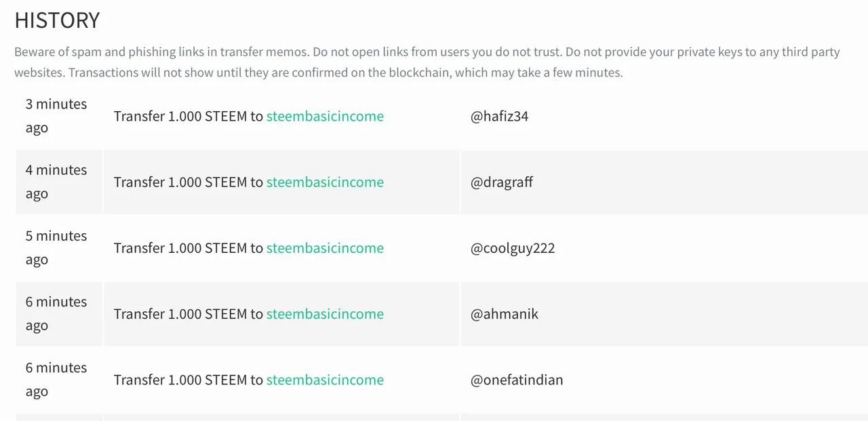This screenshot has width=868, height=421.
Task: Click "Transfer 1.000 STEEM to" text beside @coolguy222
Action: [189, 248]
